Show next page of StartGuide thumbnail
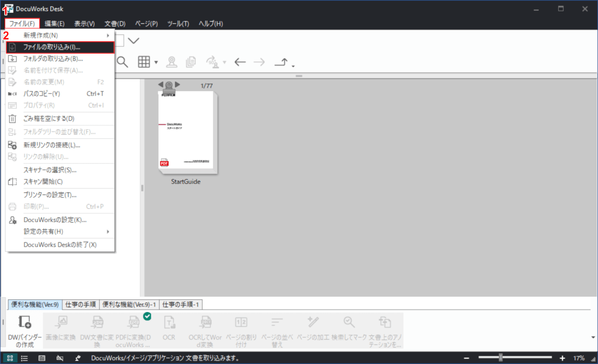The width and height of the screenshot is (598, 364). tap(178, 85)
